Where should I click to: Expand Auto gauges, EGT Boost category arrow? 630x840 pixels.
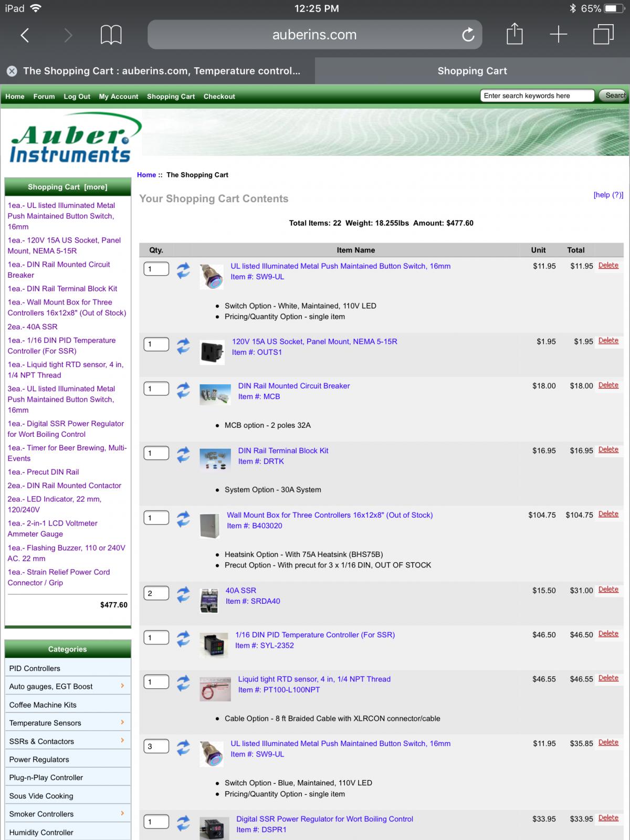[x=122, y=686]
